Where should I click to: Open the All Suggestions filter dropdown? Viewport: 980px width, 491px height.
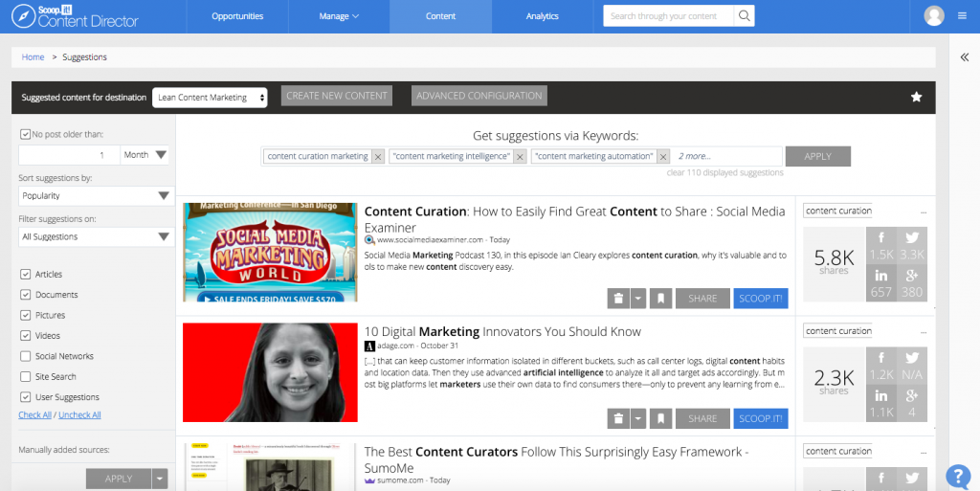(97, 236)
